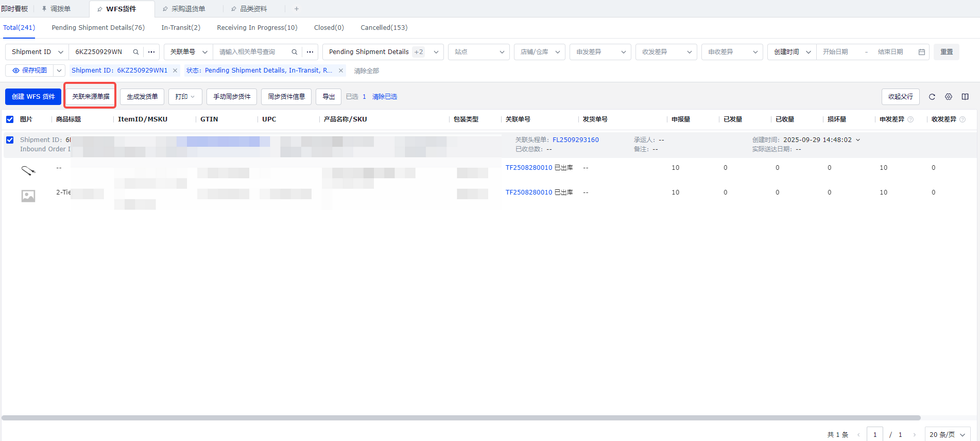Viewport: 980px width, 441px height.
Task: Click the calendar icon in the date range field
Action: click(x=921, y=52)
